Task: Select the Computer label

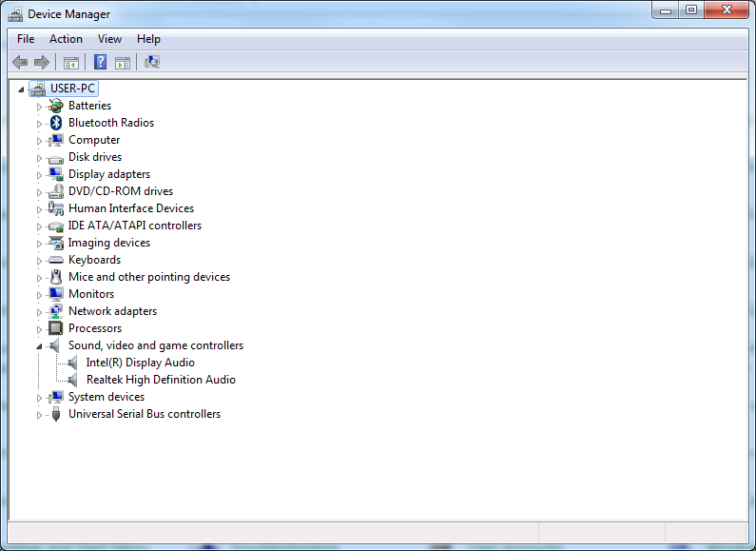Action: point(94,140)
